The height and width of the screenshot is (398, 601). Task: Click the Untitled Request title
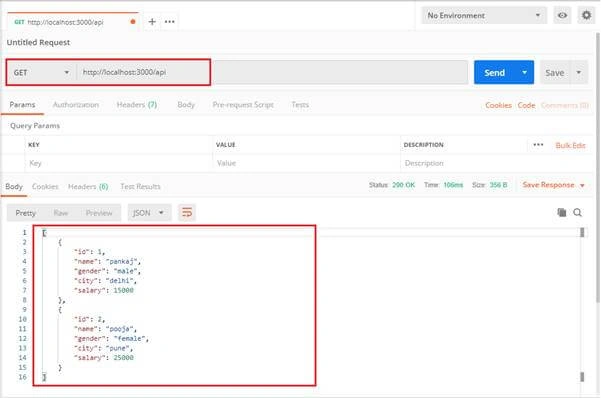(38, 42)
